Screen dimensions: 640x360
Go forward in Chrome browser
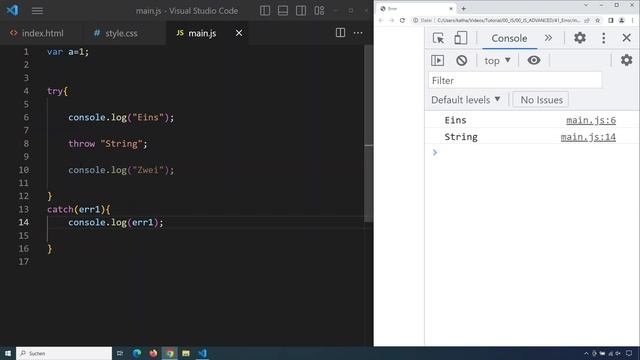point(391,20)
